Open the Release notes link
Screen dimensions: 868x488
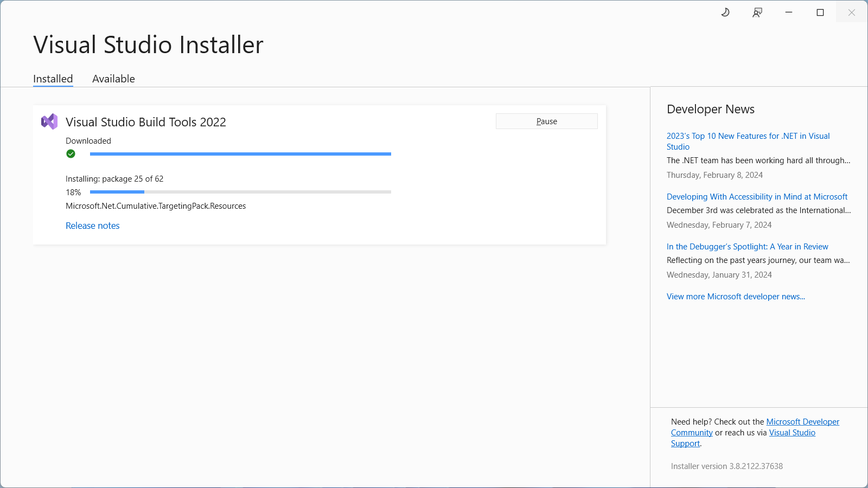pyautogui.click(x=92, y=226)
